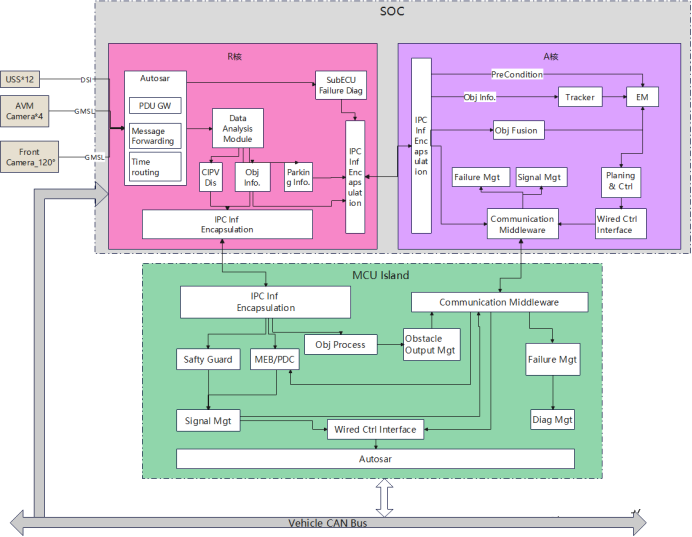Click the Obj Process block
The height and width of the screenshot is (537, 692).
(x=341, y=345)
